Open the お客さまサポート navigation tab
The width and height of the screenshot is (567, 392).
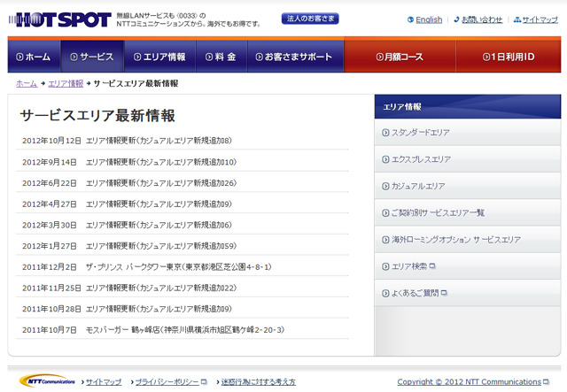295,57
